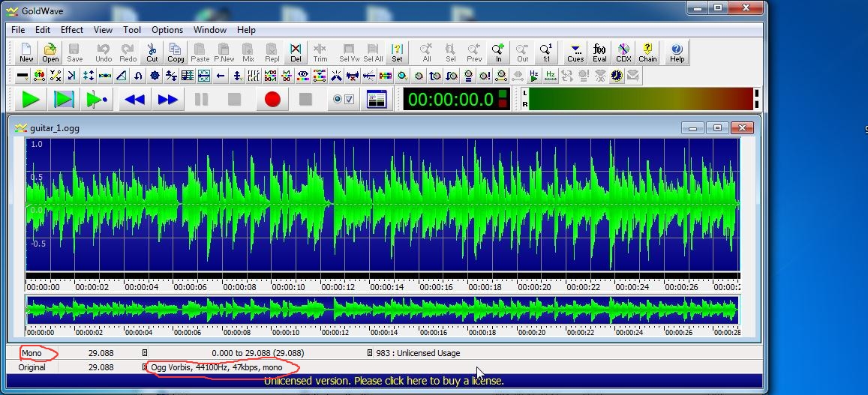The image size is (868, 395).
Task: Click the buy a license link
Action: pos(383,381)
